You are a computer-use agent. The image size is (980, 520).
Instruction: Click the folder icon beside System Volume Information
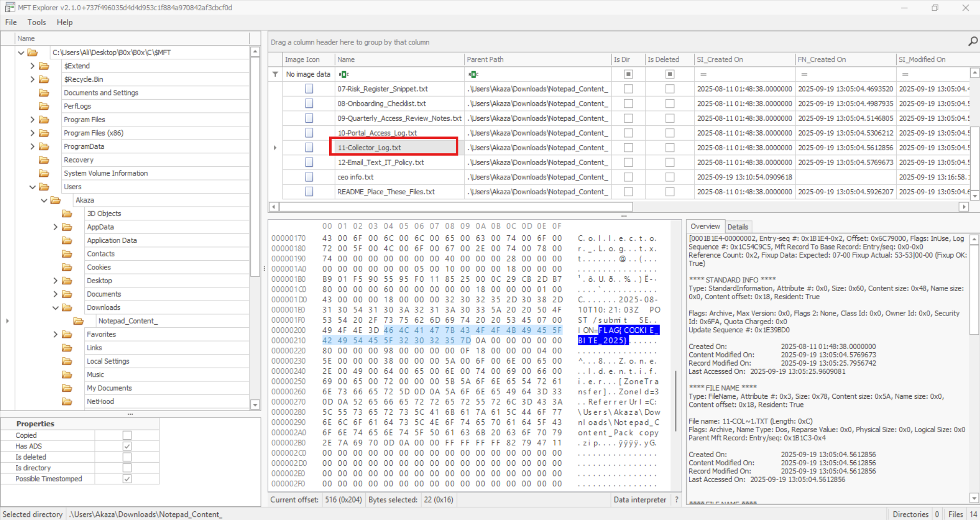[44, 173]
